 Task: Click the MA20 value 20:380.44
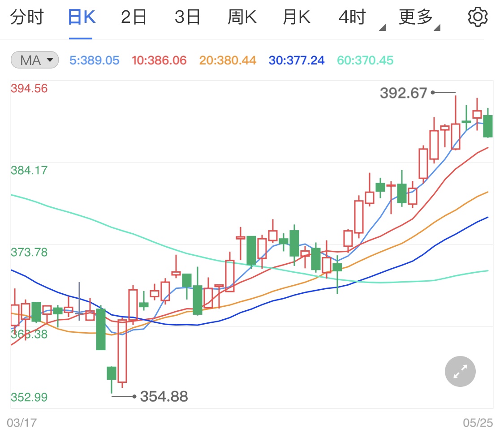point(228,60)
